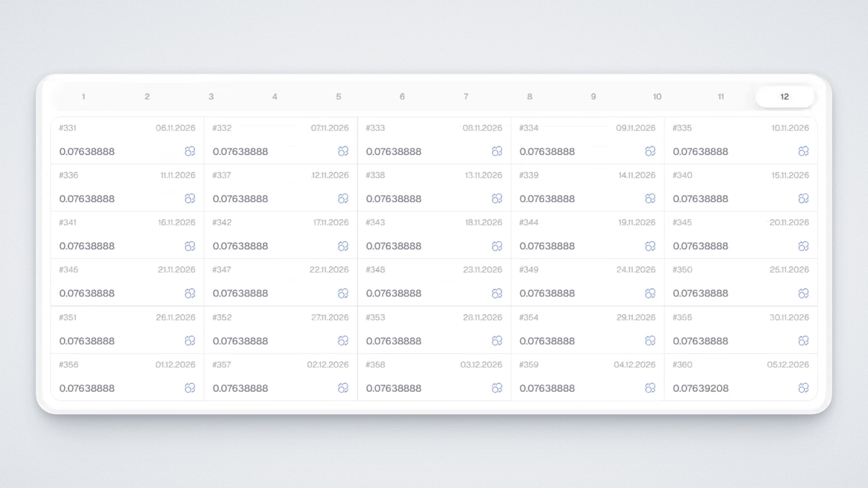Screen dimensions: 868x488
Task: Click the #334 entry label
Action: [x=528, y=128]
